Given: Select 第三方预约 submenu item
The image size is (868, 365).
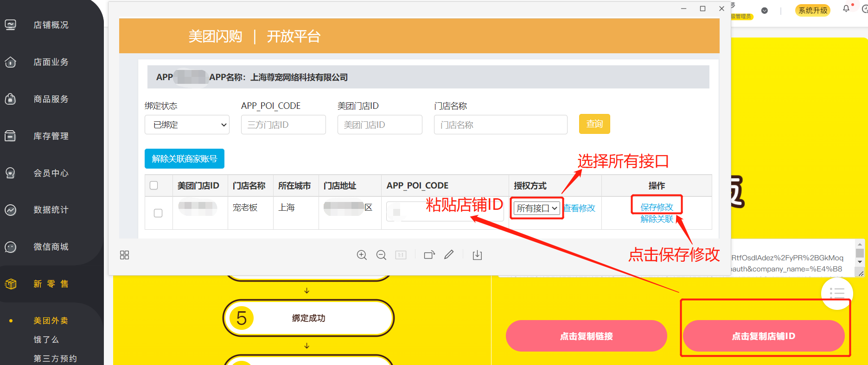Looking at the screenshot, I should [55, 359].
